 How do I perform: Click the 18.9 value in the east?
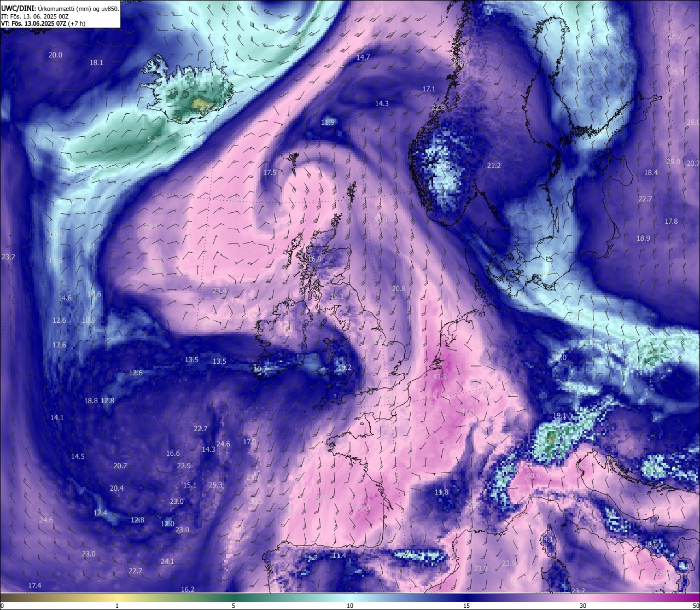(643, 239)
